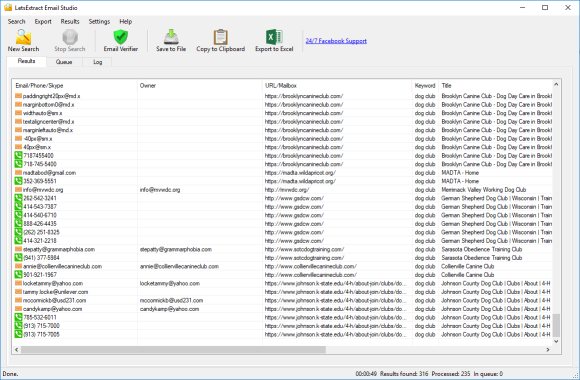Open the Settings menu
The height and width of the screenshot is (380, 580).
click(99, 21)
